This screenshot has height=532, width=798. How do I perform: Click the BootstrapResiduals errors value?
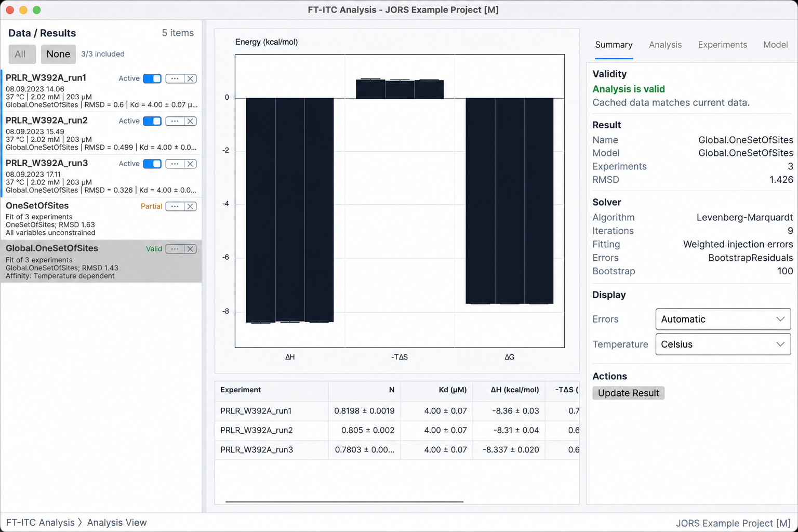click(x=750, y=258)
